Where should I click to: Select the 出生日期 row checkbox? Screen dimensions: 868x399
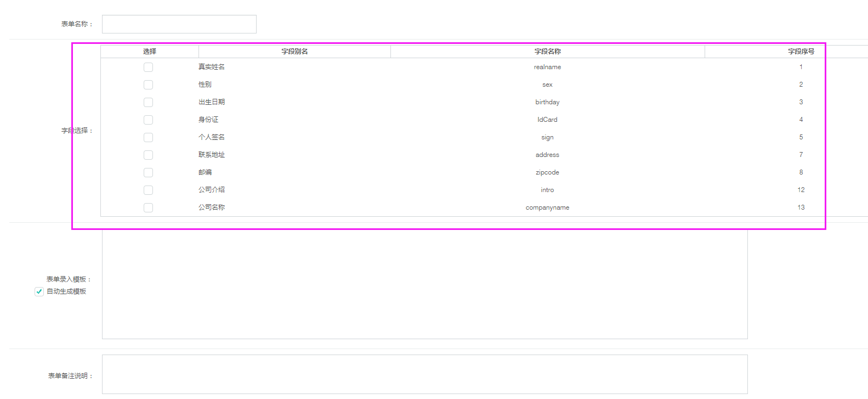tap(148, 102)
